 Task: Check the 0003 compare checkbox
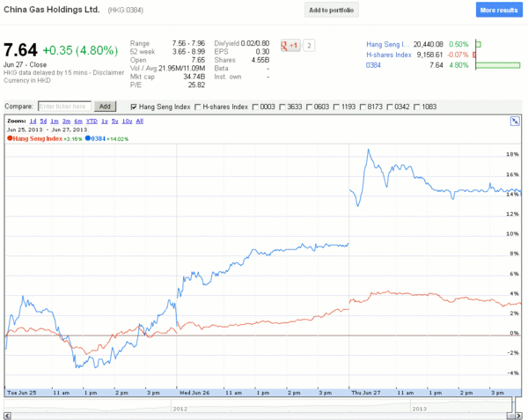click(255, 107)
